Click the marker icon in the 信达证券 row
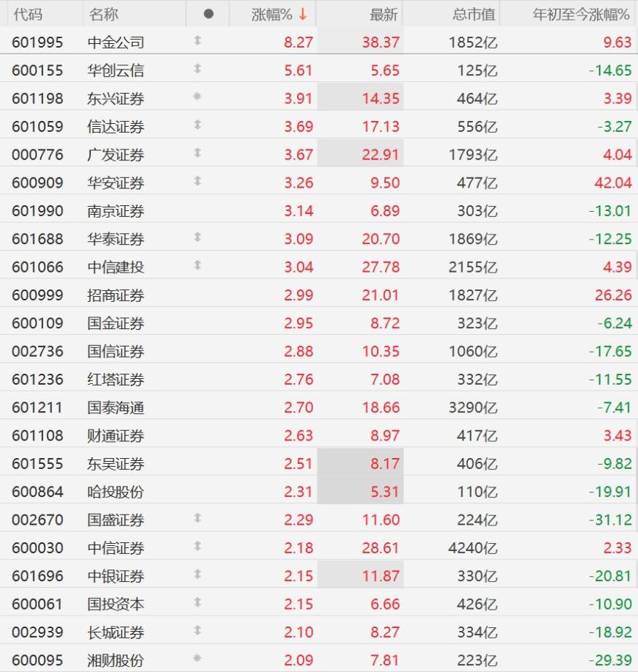The image size is (638, 672). click(x=197, y=125)
